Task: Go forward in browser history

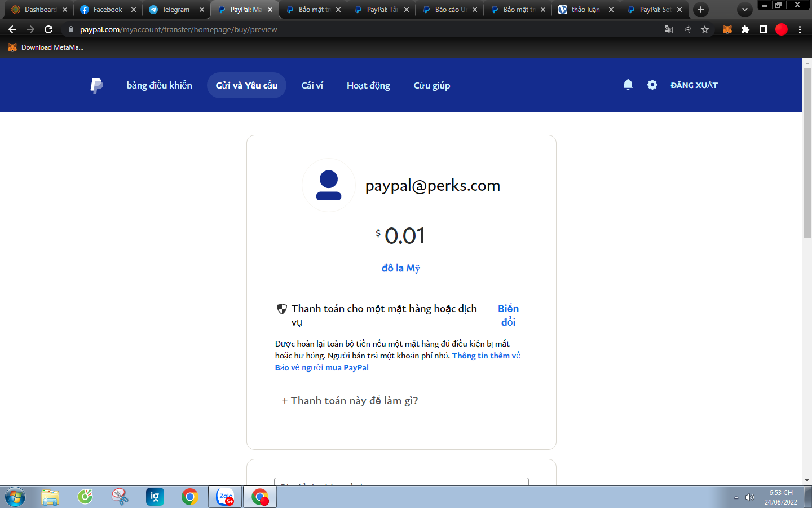Action: click(30, 29)
